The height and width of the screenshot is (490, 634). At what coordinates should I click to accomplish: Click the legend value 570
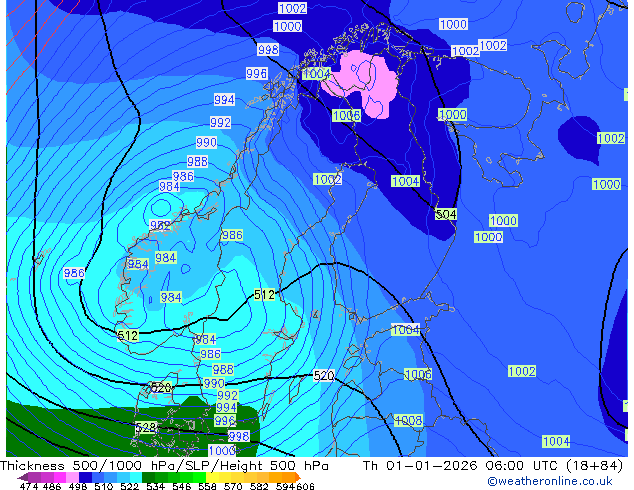[233, 486]
